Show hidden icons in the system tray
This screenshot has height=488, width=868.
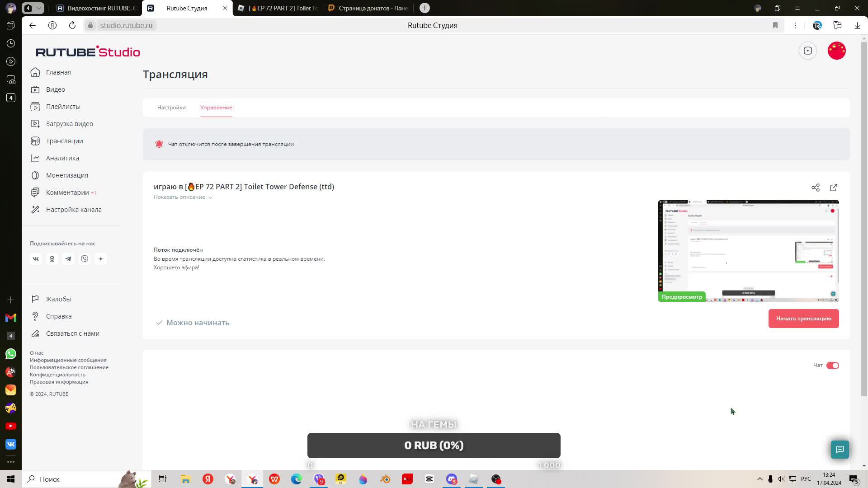pos(759,479)
